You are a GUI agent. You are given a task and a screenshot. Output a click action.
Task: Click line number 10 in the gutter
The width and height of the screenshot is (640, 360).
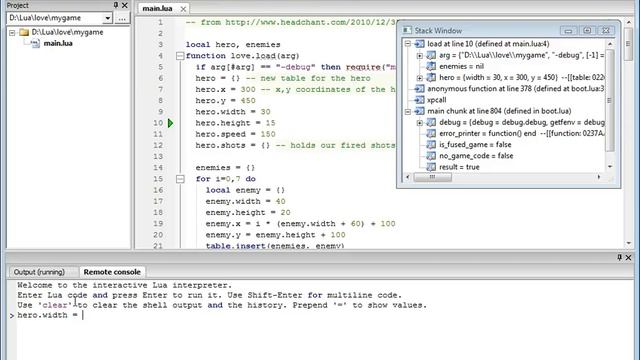[x=158, y=123]
